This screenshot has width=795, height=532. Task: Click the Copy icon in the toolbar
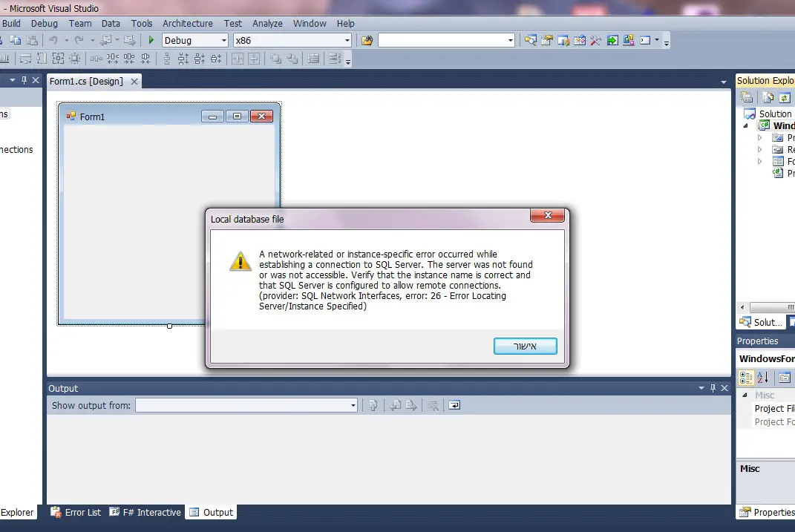[x=16, y=41]
